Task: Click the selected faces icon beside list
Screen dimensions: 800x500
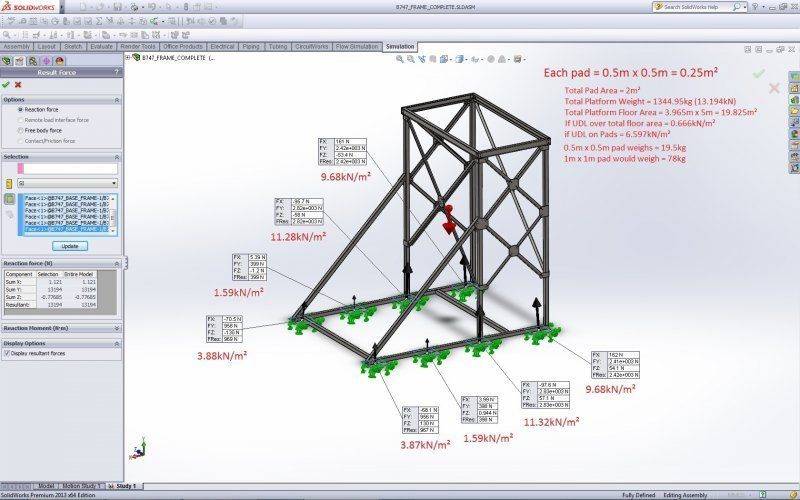Action: 10,199
